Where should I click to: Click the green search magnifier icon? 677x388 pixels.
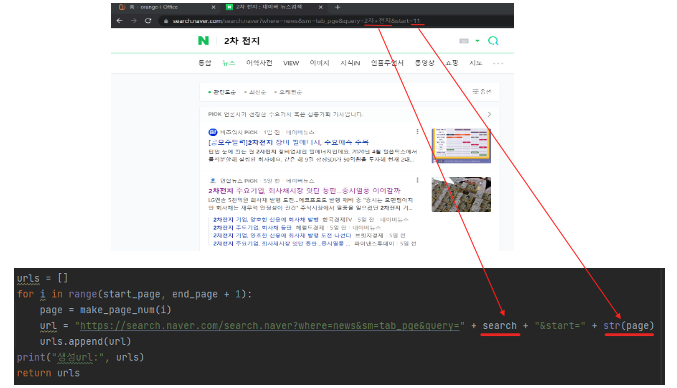(x=493, y=41)
